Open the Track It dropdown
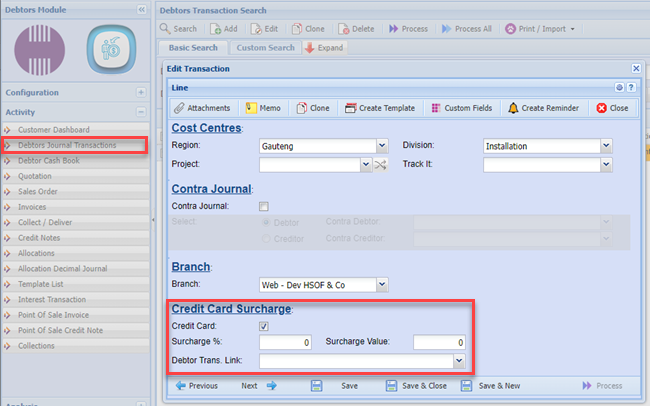 coord(606,165)
